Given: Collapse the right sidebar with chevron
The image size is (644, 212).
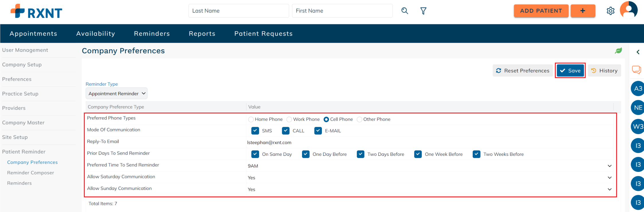Looking at the screenshot, I should point(638,52).
